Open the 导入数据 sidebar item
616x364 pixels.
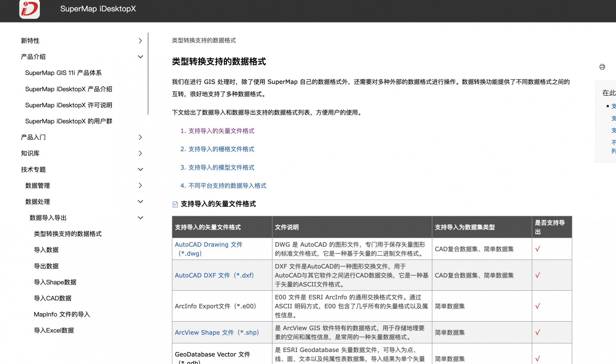[46, 250]
